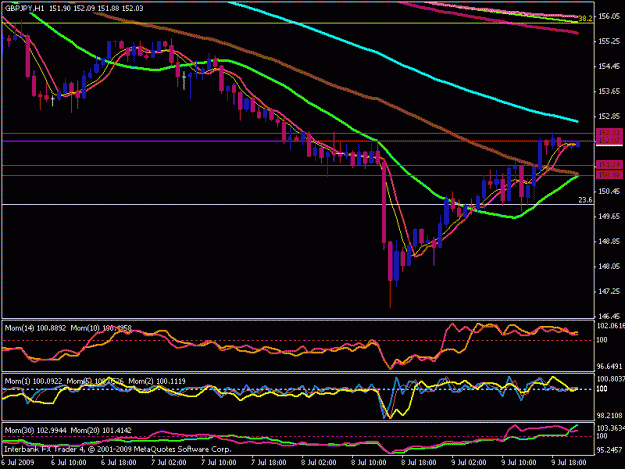Click the 9 Jul 18:00 time label
The height and width of the screenshot is (469, 625).
[x=568, y=462]
